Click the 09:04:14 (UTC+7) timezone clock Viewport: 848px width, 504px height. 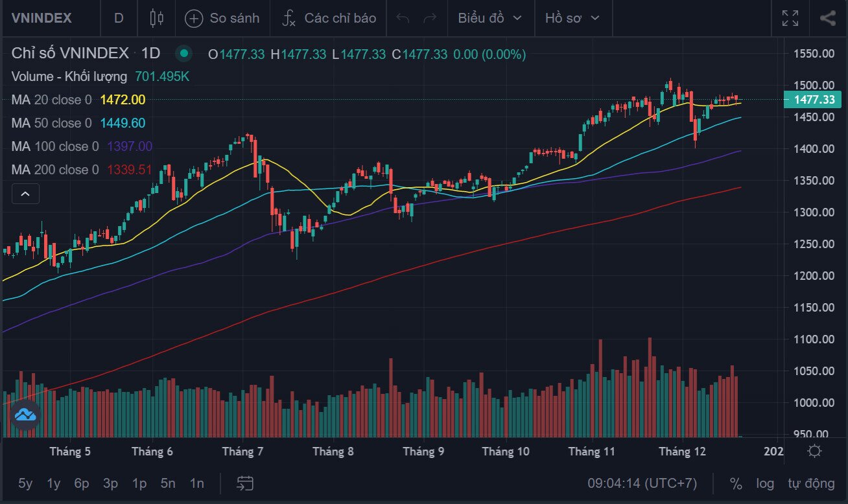[642, 483]
